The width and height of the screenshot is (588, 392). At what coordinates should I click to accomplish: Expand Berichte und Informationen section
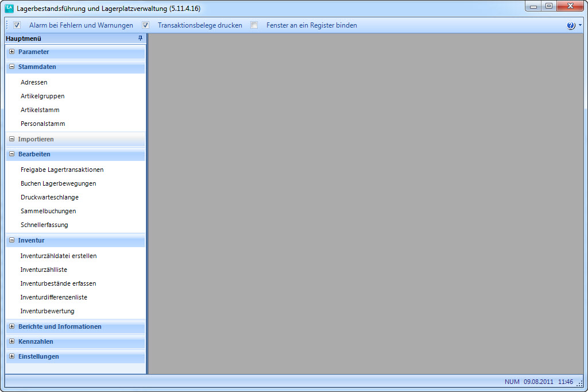(x=11, y=326)
